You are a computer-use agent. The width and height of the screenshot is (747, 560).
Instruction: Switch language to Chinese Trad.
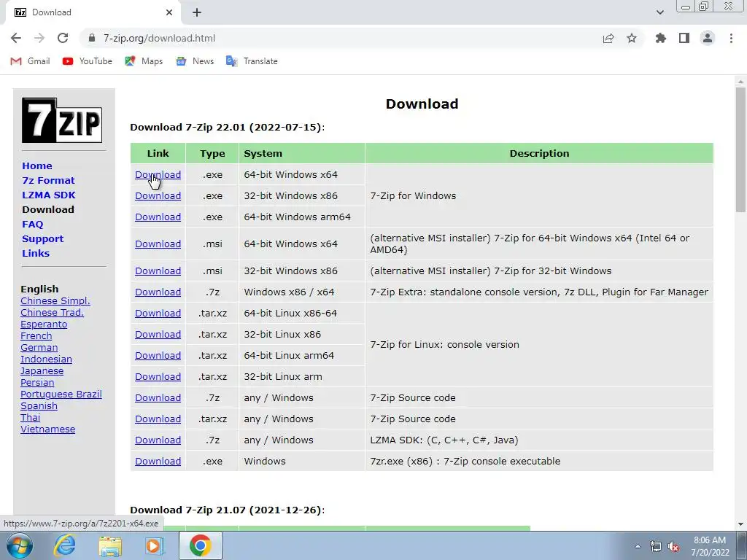click(x=52, y=312)
